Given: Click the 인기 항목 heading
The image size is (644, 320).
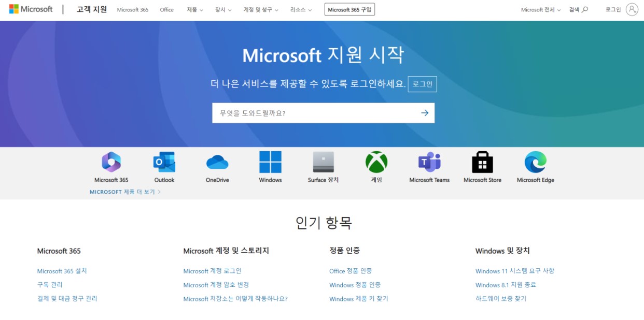Looking at the screenshot, I should point(324,223).
